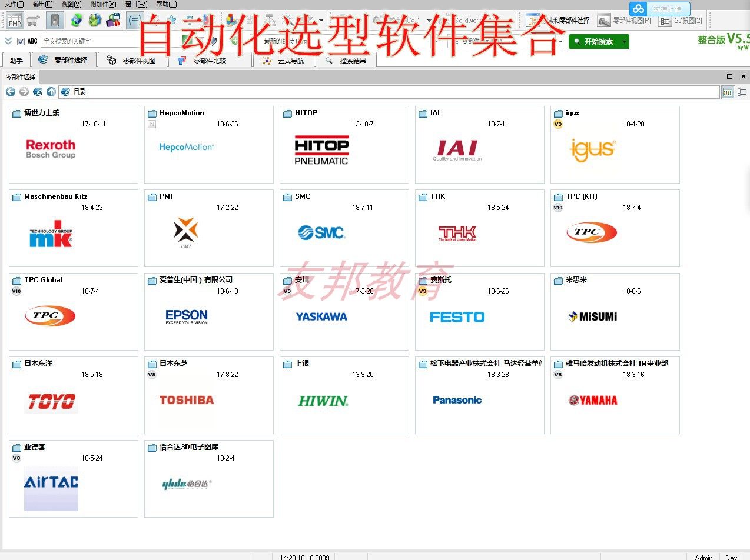Toggle the ABC full-text search checkbox
750x560 pixels.
[21, 41]
